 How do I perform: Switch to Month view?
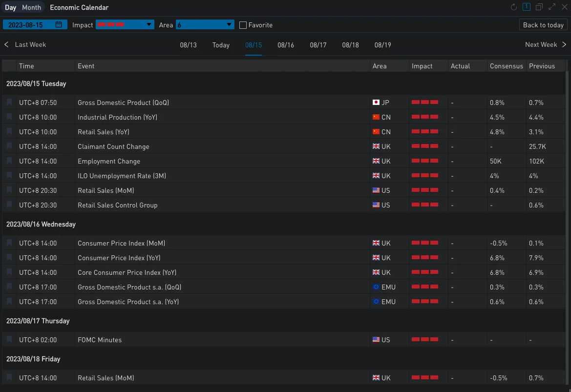click(32, 7)
